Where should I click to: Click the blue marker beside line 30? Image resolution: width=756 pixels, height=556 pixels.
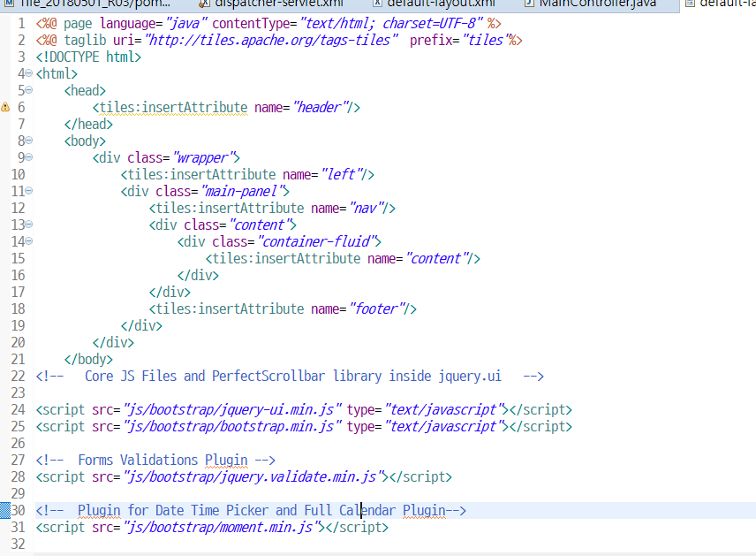point(4,510)
